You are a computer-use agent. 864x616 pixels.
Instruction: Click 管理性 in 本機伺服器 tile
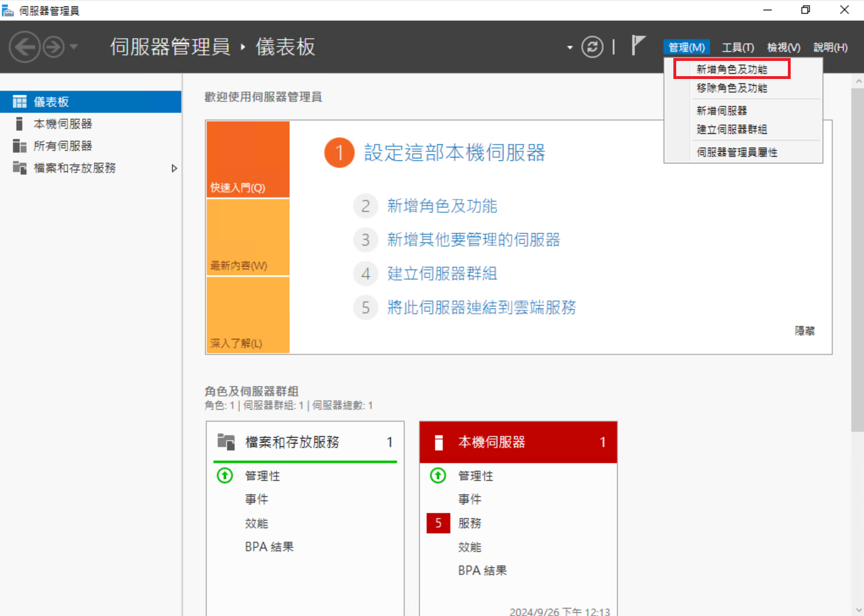[475, 476]
